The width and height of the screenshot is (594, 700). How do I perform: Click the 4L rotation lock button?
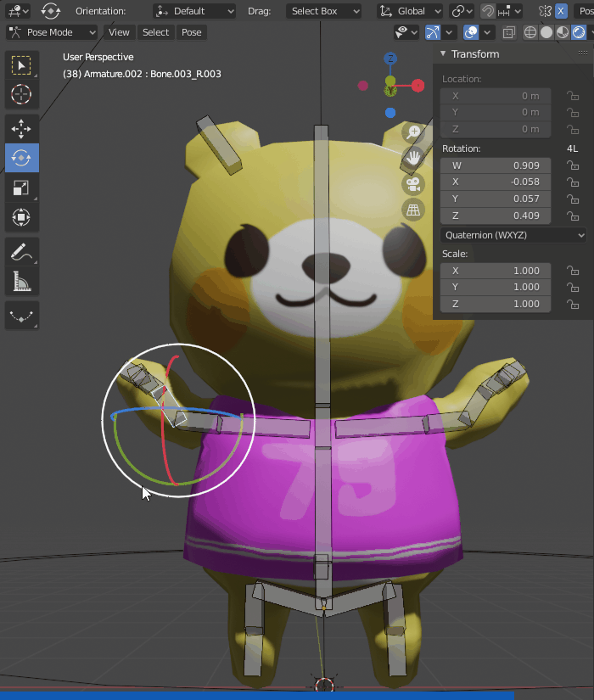point(572,148)
